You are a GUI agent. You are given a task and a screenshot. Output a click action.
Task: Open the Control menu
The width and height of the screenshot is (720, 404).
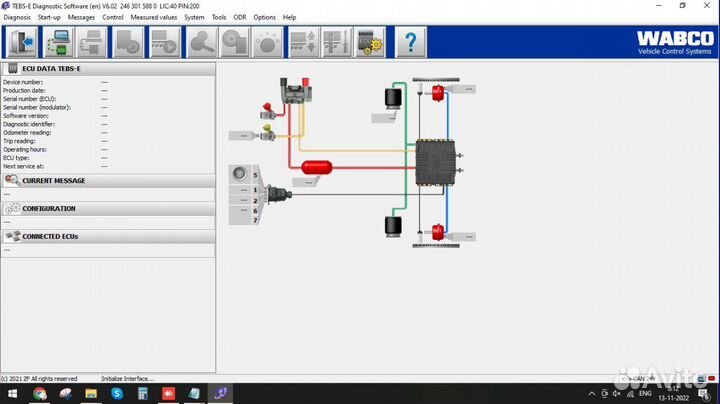112,17
